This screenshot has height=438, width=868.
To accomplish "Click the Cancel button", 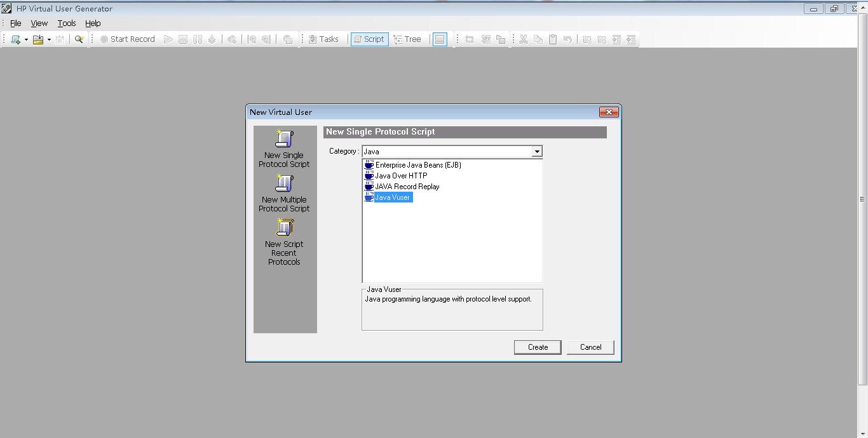I will (590, 347).
